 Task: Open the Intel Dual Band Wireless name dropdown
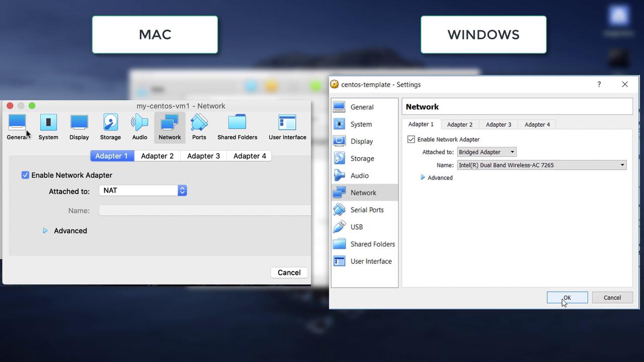[x=541, y=165]
